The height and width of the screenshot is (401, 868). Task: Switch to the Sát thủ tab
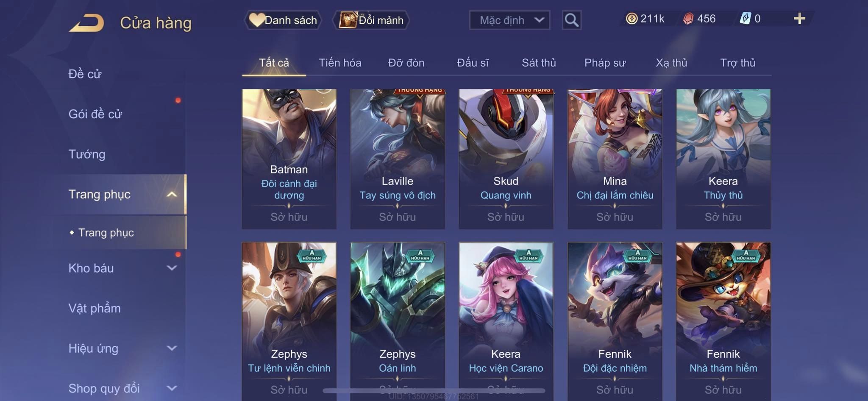(x=539, y=63)
